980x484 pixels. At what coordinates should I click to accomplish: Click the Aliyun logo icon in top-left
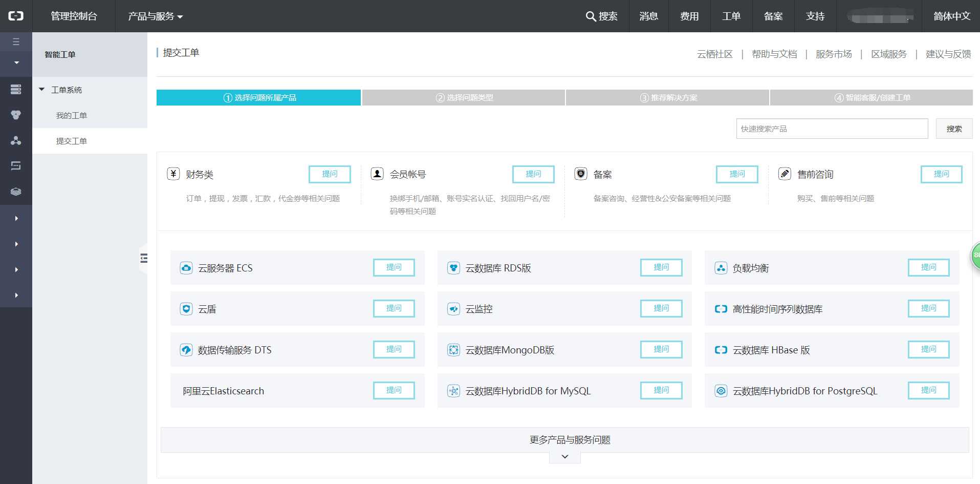(16, 16)
